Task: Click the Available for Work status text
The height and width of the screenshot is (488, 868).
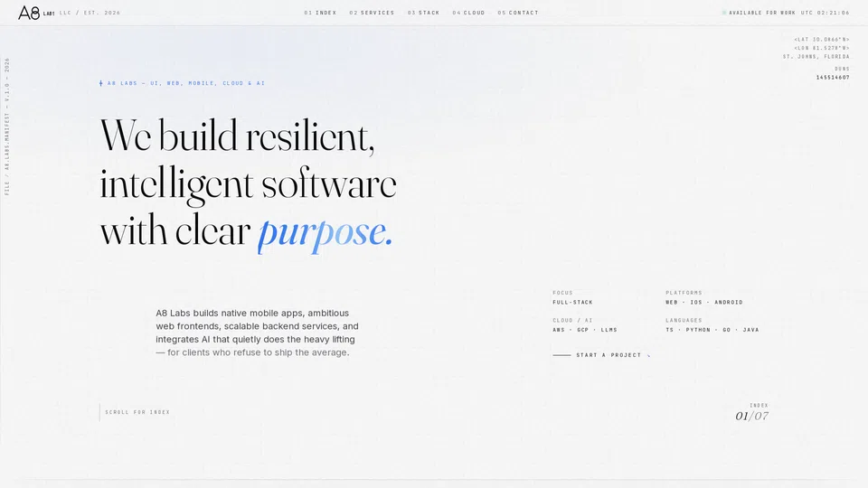Action: [761, 13]
